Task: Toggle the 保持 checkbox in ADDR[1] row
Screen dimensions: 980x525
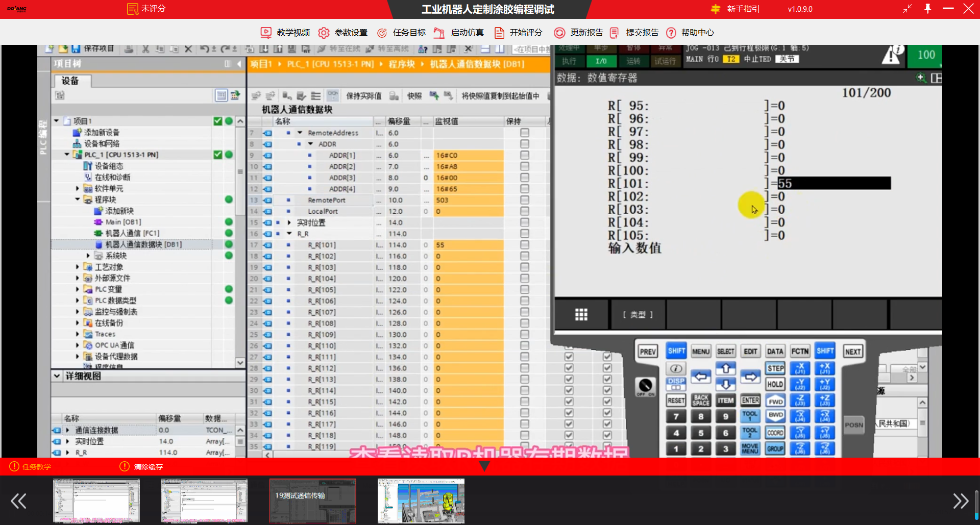Action: (x=524, y=155)
